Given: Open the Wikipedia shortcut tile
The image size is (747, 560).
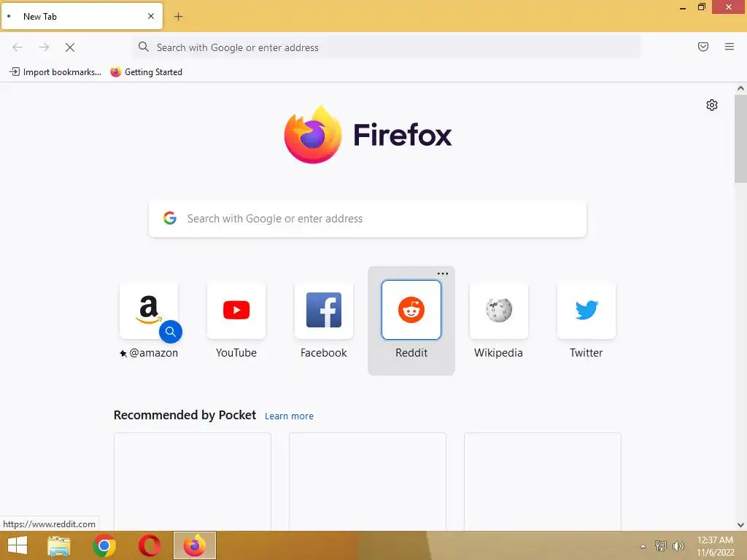Looking at the screenshot, I should click(x=499, y=311).
